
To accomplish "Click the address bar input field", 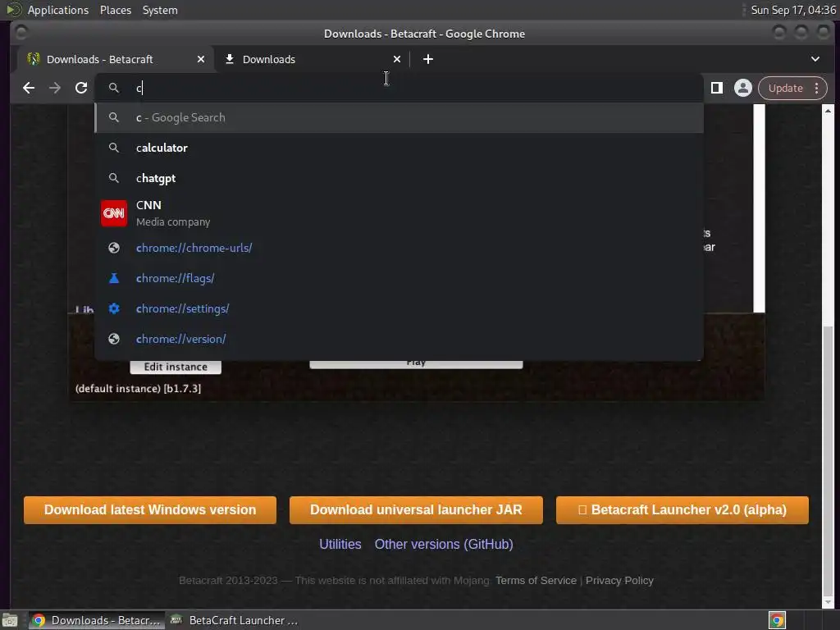I will 399,88.
